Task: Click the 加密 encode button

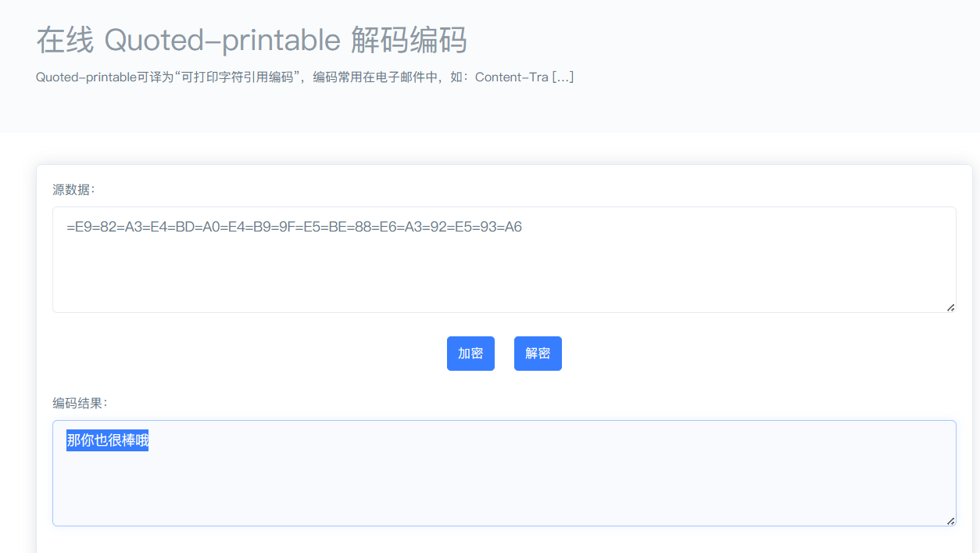Action: pyautogui.click(x=470, y=354)
